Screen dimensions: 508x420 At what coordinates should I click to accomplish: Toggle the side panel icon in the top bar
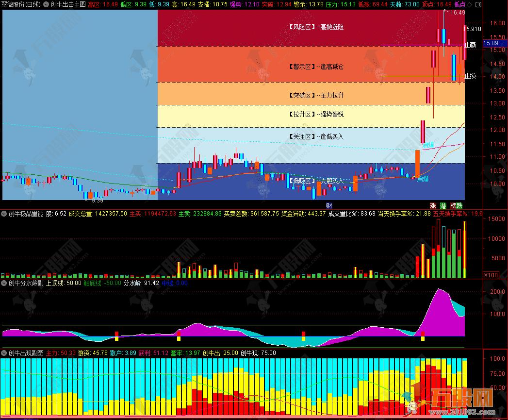pyautogui.click(x=478, y=4)
